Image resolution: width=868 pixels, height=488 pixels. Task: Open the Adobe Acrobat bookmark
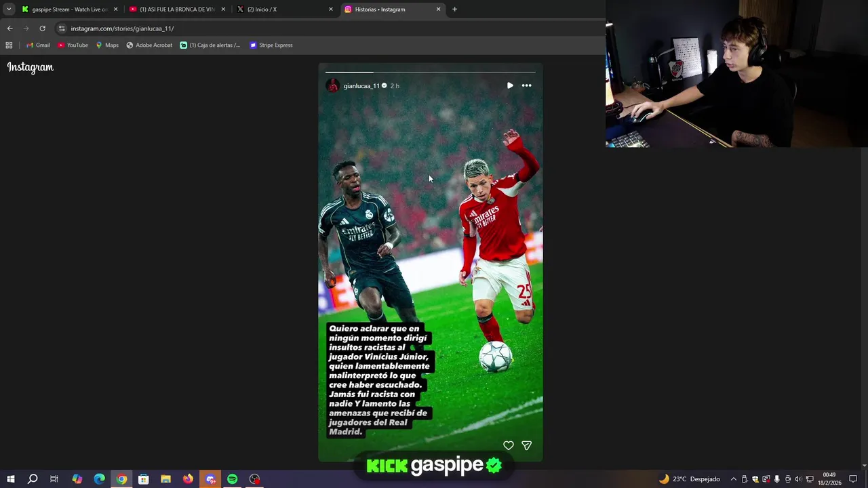click(149, 45)
